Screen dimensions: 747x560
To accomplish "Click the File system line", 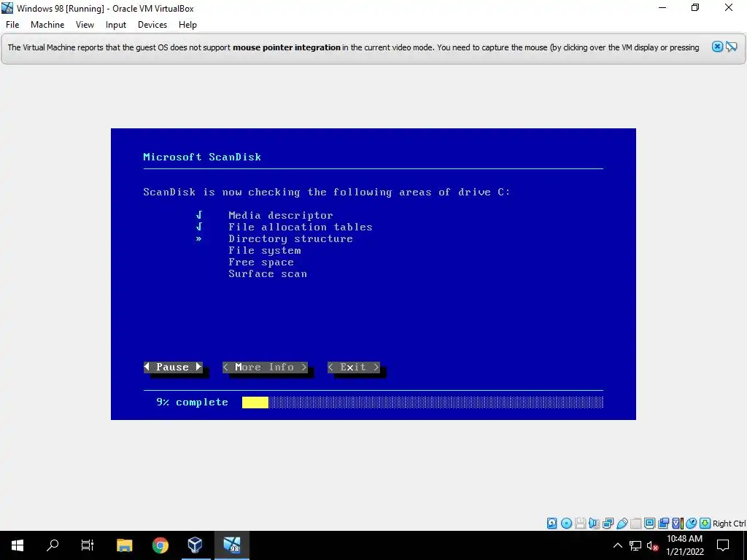I will coord(264,251).
